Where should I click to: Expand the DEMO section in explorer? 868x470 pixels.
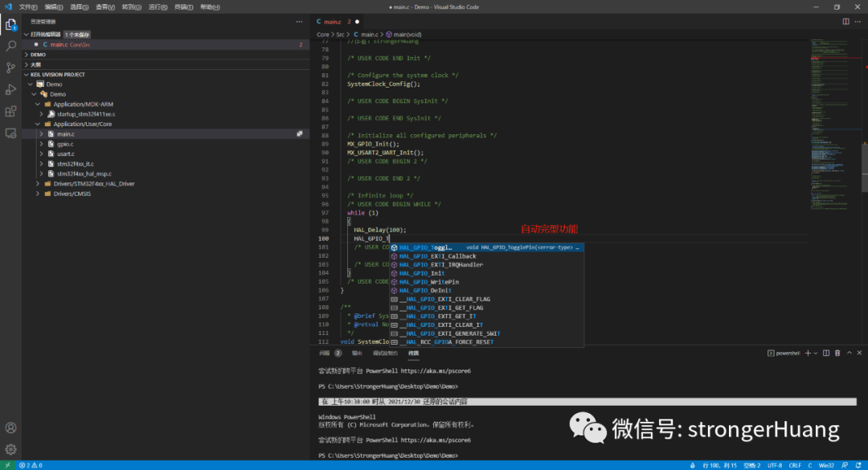pyautogui.click(x=38, y=55)
